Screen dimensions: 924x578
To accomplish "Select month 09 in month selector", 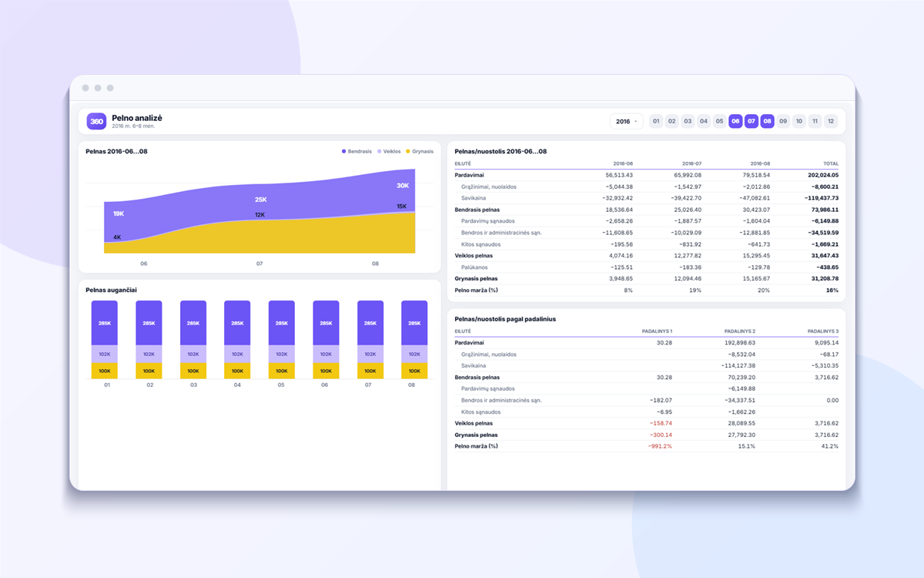I will (783, 121).
